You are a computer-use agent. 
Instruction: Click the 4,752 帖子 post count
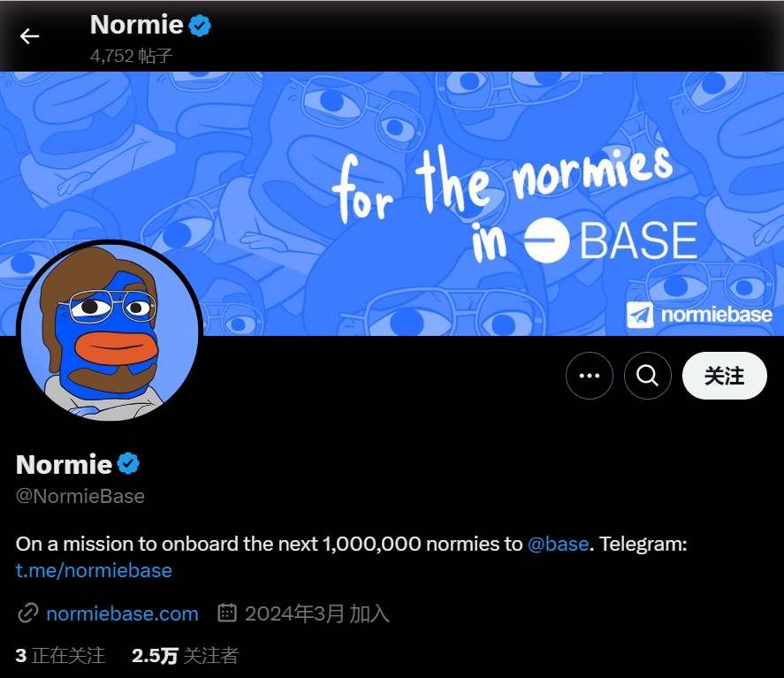[132, 56]
